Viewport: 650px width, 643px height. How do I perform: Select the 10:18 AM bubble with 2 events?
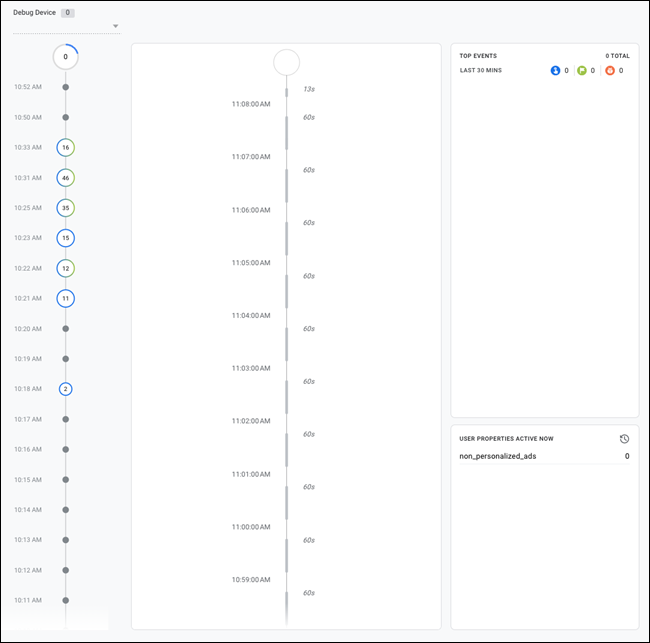(x=65, y=389)
